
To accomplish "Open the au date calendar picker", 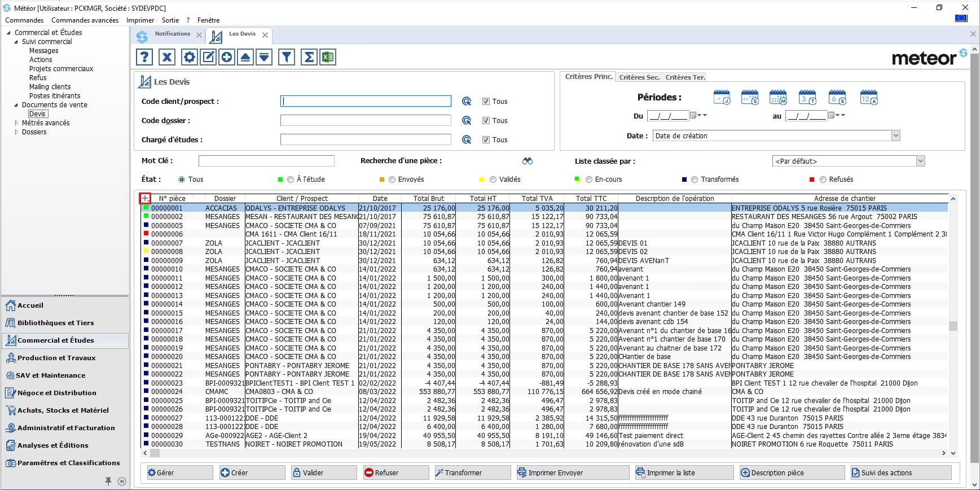I will point(831,115).
